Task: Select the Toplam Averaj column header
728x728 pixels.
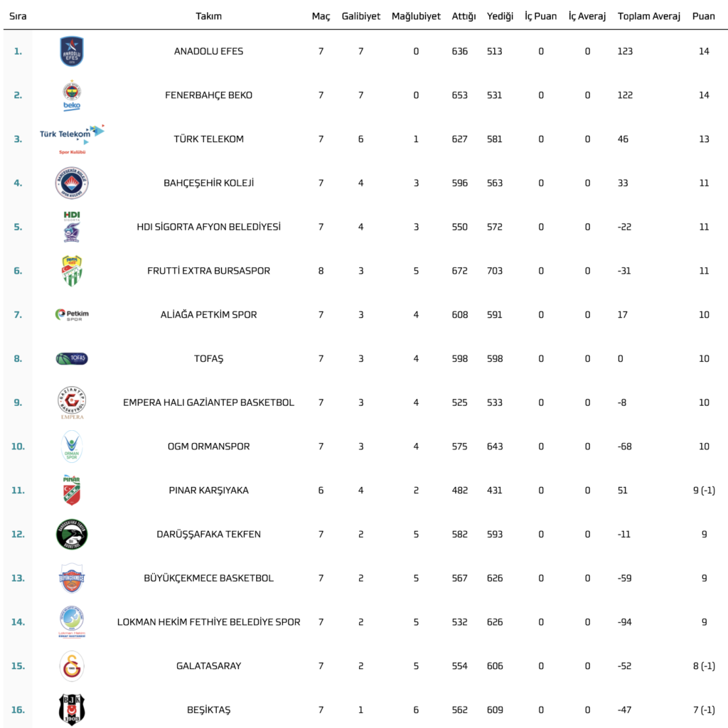Action: click(x=648, y=16)
